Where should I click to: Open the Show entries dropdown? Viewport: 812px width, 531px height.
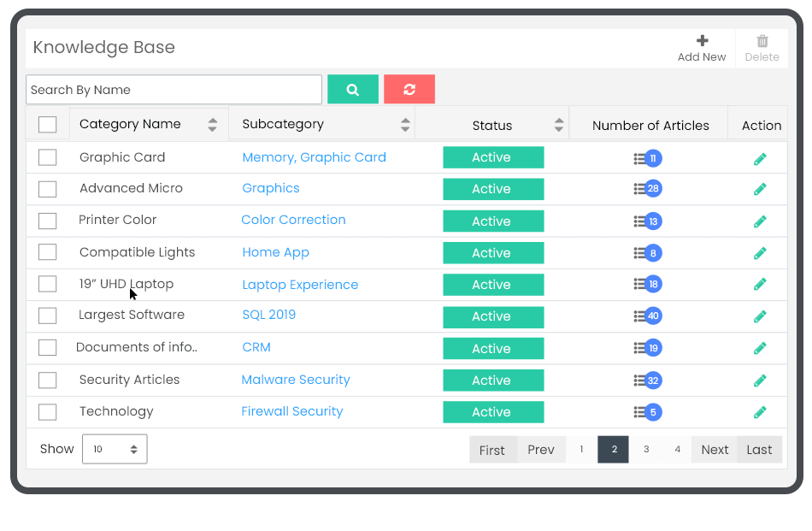click(115, 448)
